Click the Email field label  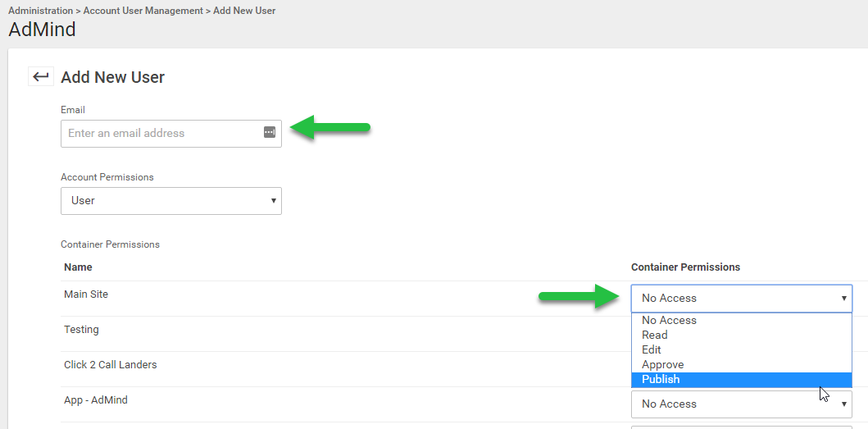72,110
